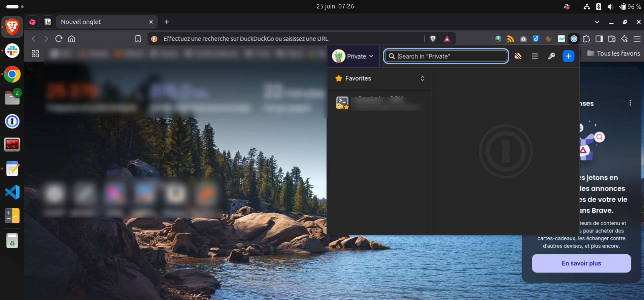Image resolution: width=644 pixels, height=300 pixels.
Task: Open the network status icon
Action: (x=587, y=7)
